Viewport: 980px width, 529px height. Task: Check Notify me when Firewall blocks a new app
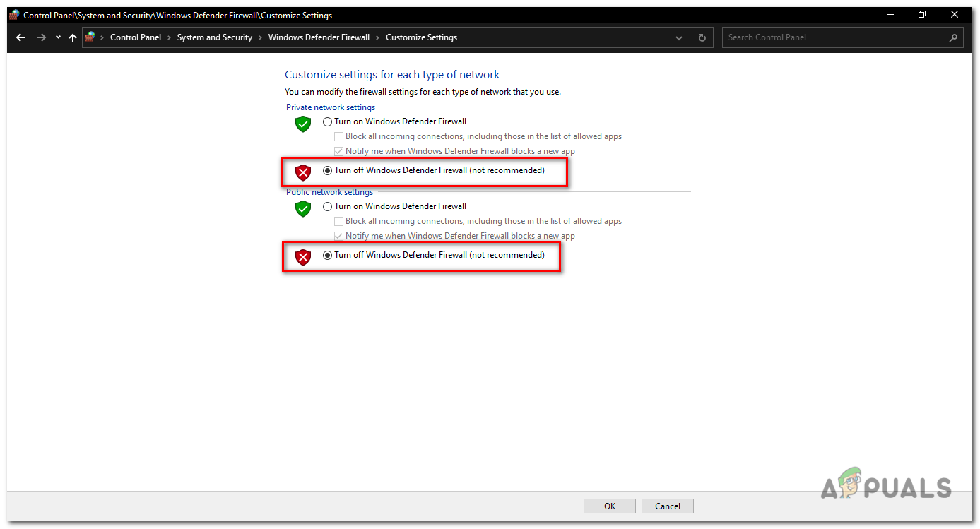click(x=338, y=151)
